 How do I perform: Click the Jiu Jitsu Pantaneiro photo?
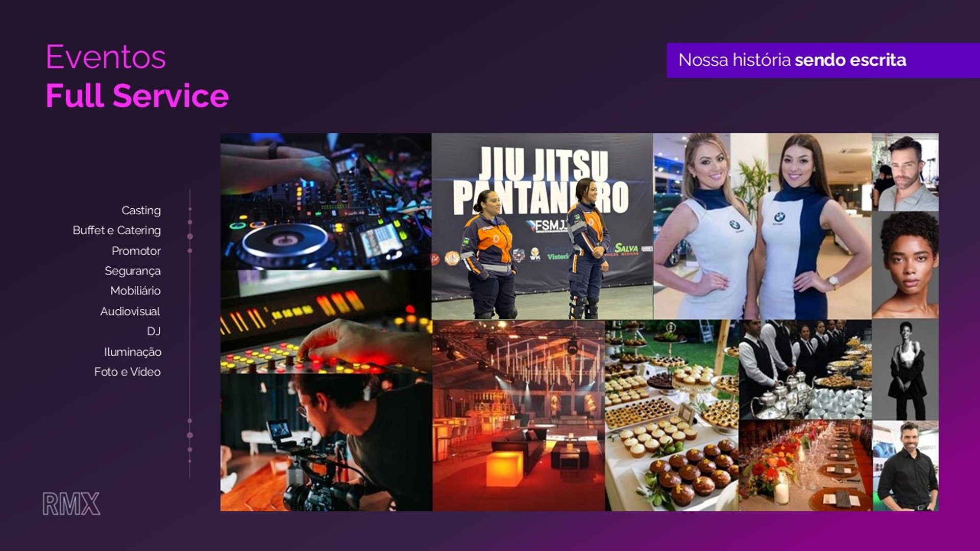tap(542, 226)
